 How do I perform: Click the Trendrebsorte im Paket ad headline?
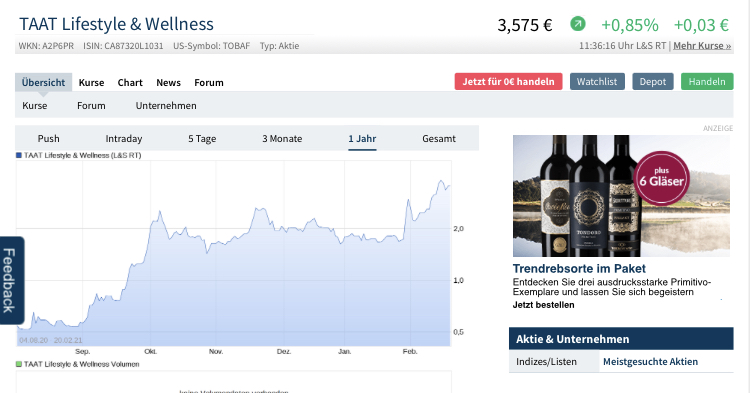click(579, 268)
